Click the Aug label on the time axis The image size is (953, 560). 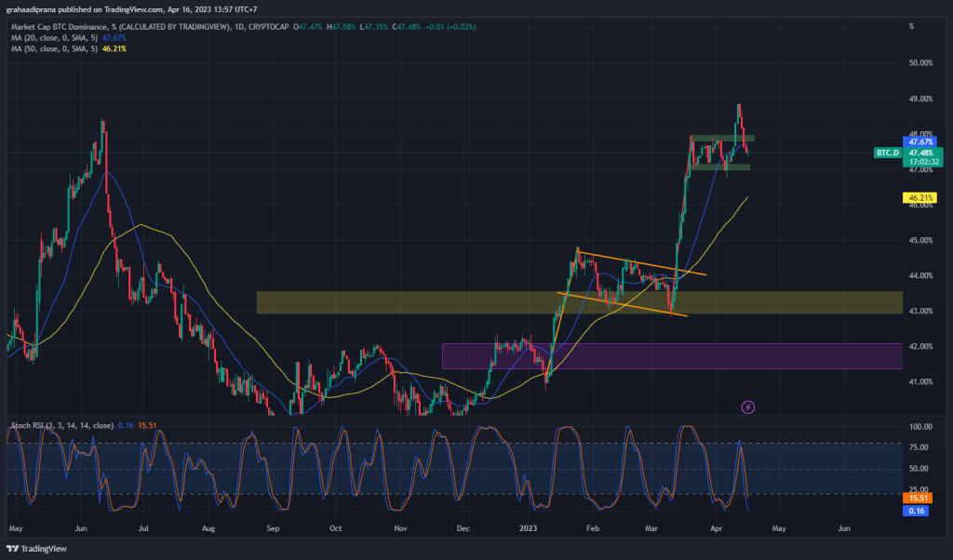pyautogui.click(x=208, y=528)
